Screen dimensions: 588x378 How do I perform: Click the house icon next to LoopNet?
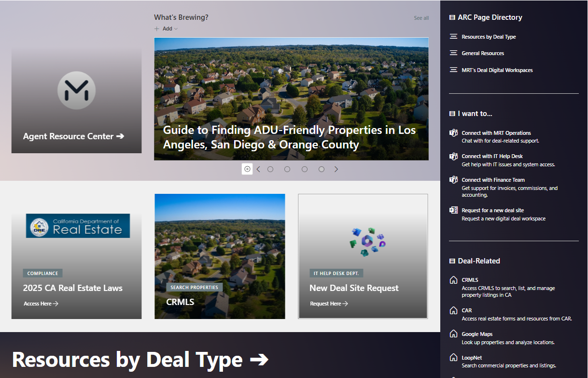click(x=453, y=358)
